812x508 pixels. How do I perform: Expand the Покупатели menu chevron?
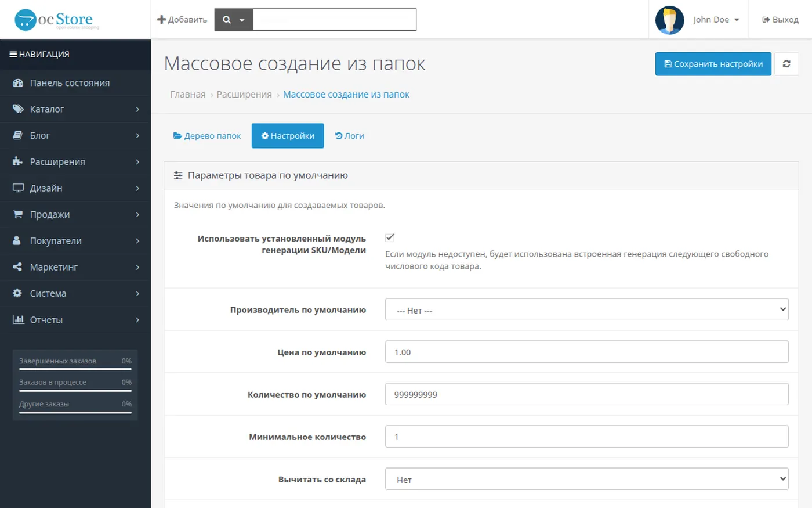point(137,241)
